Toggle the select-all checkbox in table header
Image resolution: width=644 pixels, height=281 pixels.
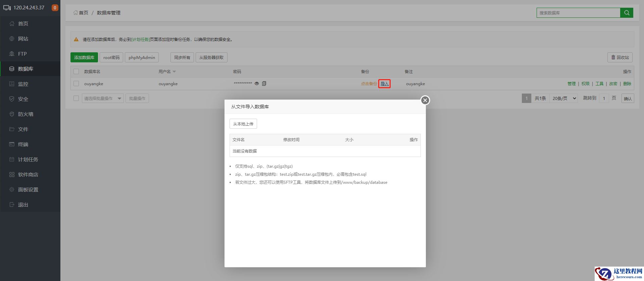click(x=76, y=71)
